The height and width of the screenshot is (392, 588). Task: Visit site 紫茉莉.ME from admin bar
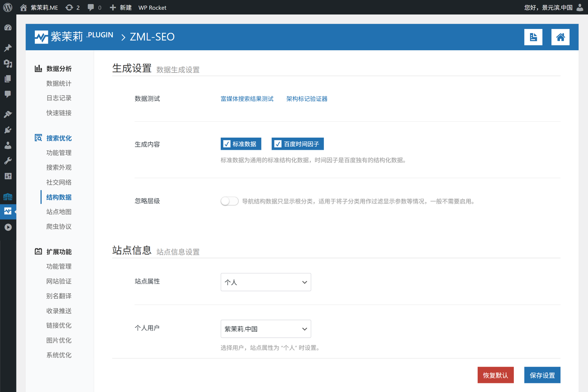39,7
